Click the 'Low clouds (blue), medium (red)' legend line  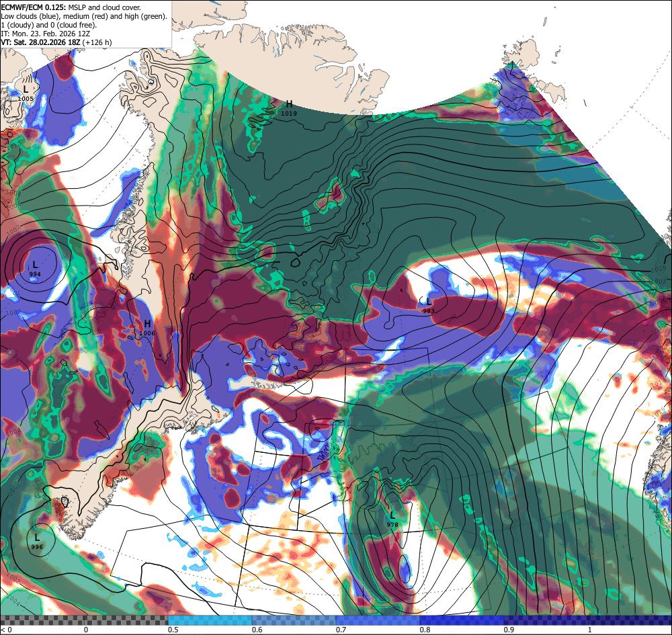84,16
